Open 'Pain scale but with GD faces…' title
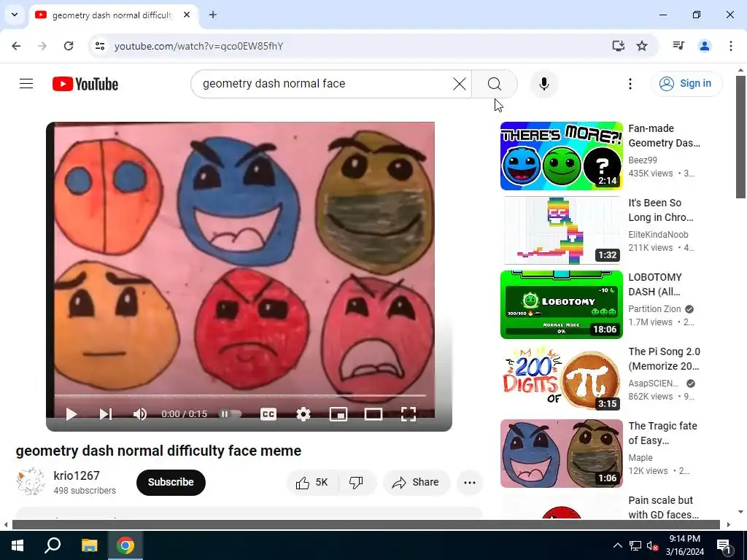Screen dimensions: 747x560 pos(663,507)
